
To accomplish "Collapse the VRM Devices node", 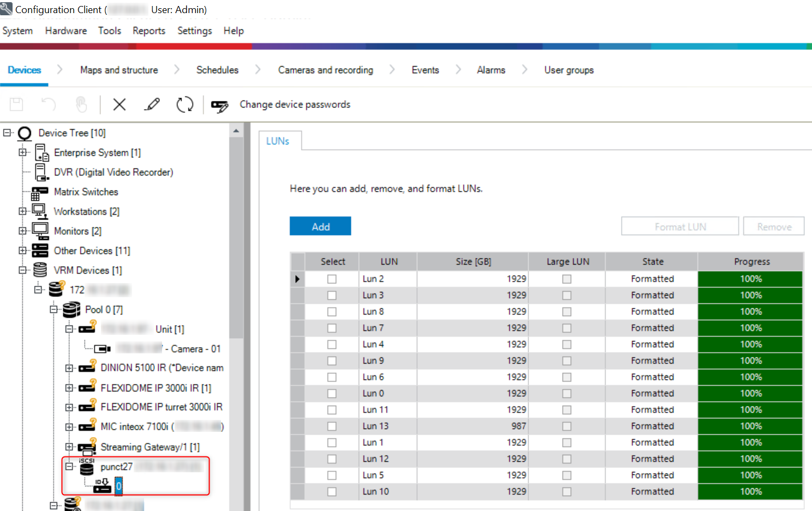I will [x=22, y=270].
